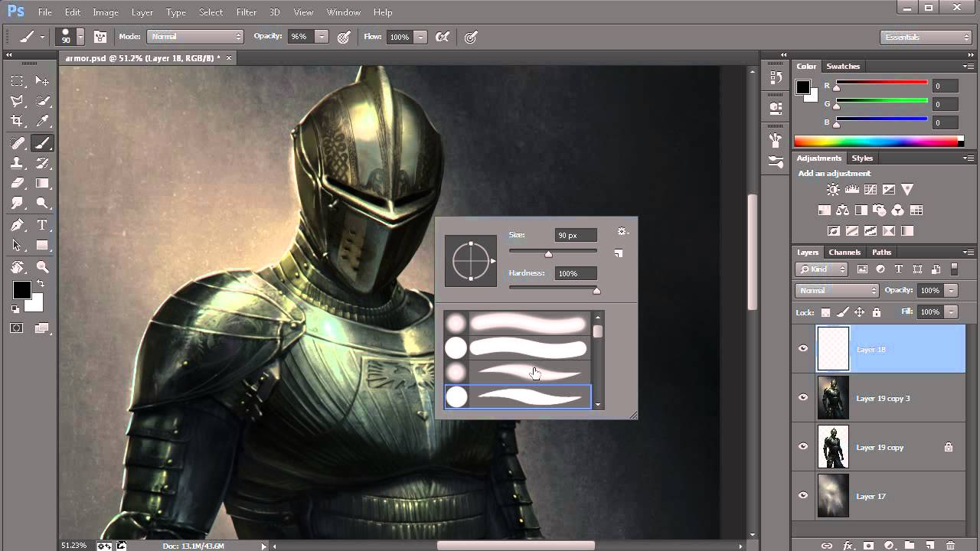The width and height of the screenshot is (980, 551).
Task: Open layer styles fx menu
Action: (848, 546)
